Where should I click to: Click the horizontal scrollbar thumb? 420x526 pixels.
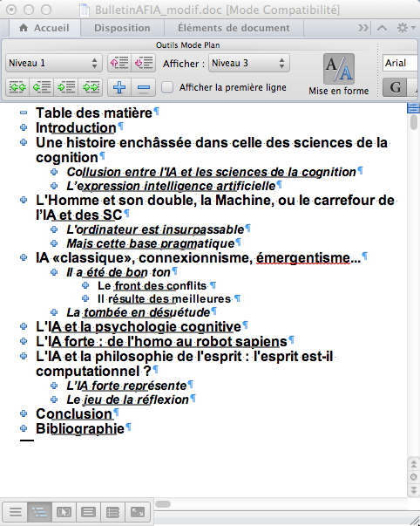pos(163,504)
